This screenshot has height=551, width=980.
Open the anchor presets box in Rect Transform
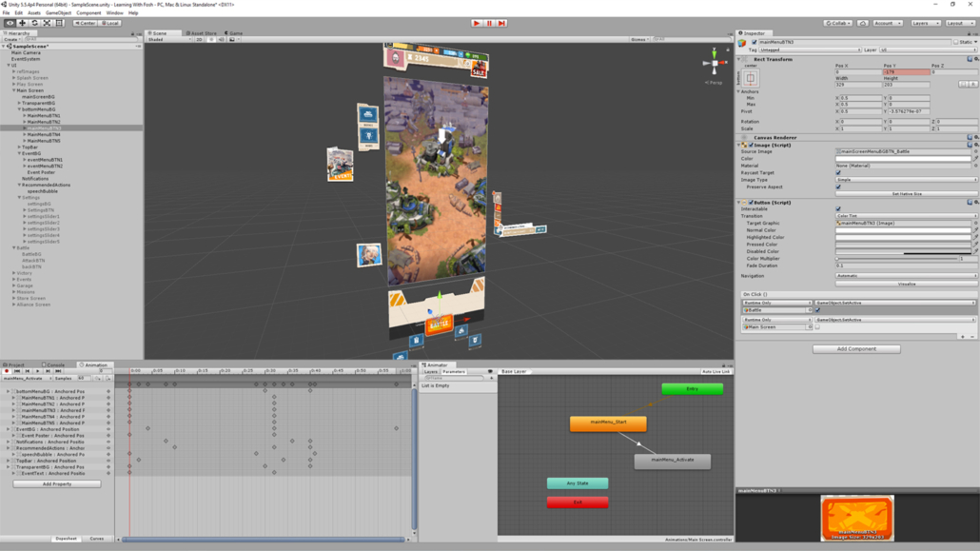(751, 78)
